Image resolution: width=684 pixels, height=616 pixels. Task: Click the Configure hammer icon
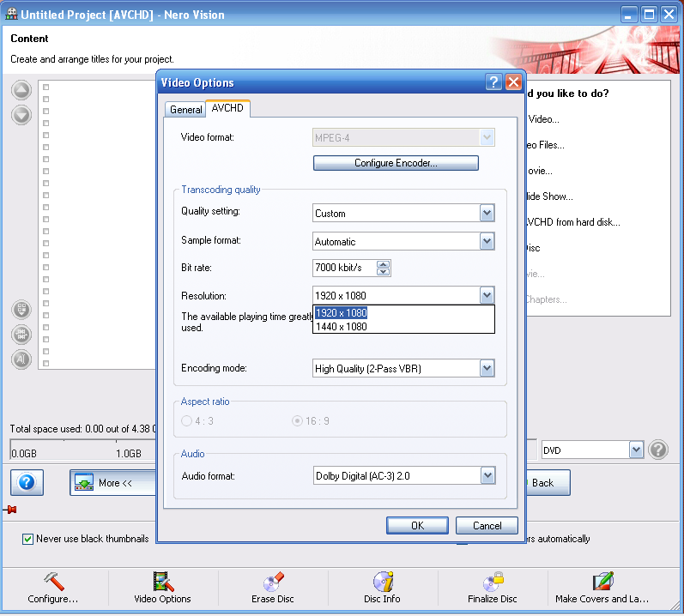click(54, 582)
